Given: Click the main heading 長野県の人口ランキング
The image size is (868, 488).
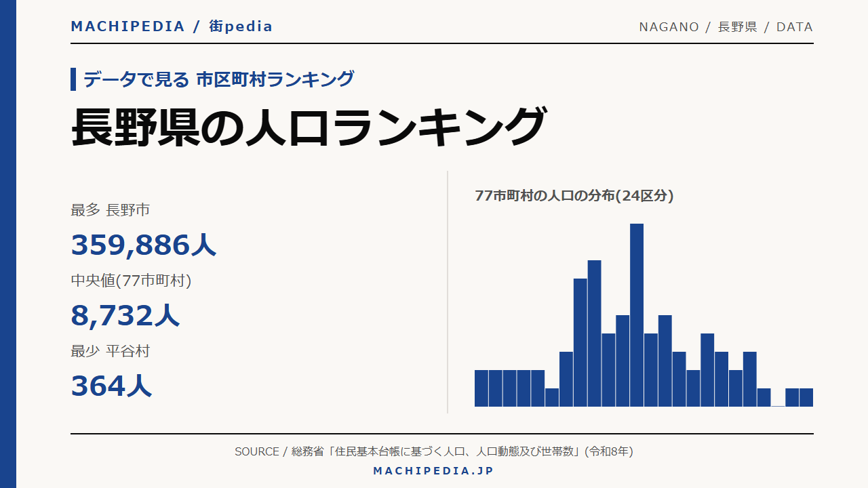Looking at the screenshot, I should point(308,127).
